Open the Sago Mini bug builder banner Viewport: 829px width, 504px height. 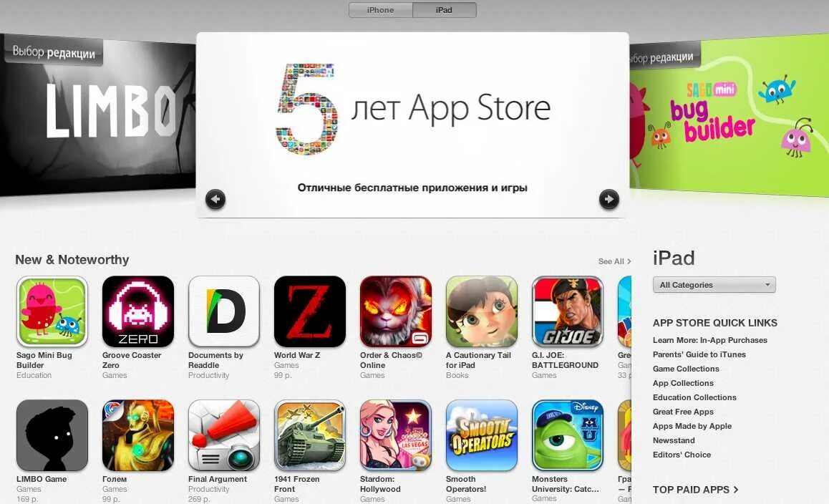(x=729, y=115)
